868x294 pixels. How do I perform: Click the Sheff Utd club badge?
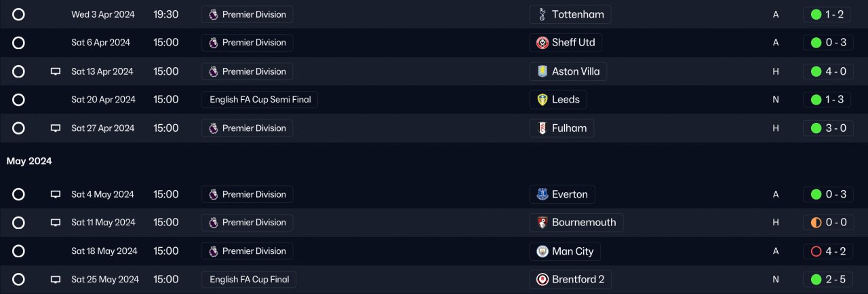(x=542, y=43)
